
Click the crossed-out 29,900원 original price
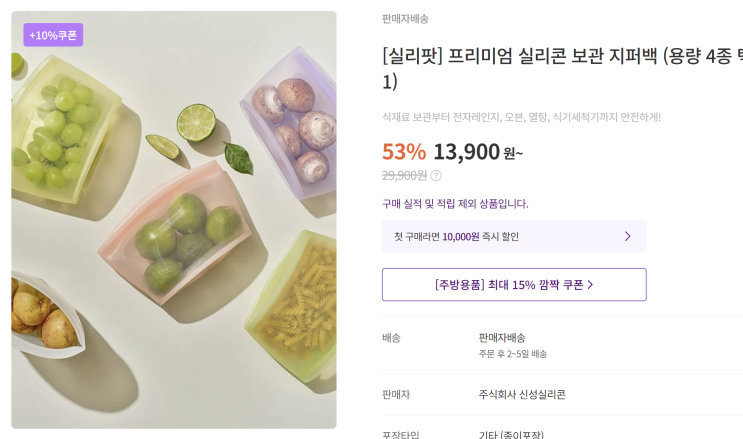point(404,175)
